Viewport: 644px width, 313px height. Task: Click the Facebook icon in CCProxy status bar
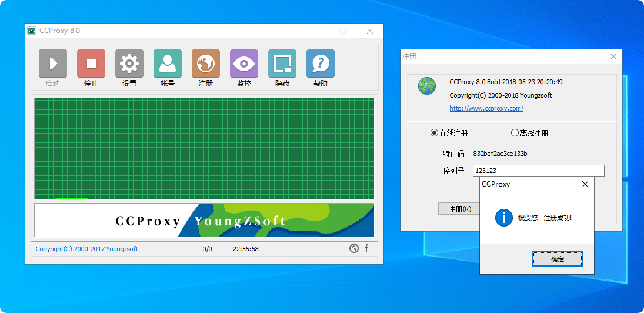pyautogui.click(x=366, y=248)
